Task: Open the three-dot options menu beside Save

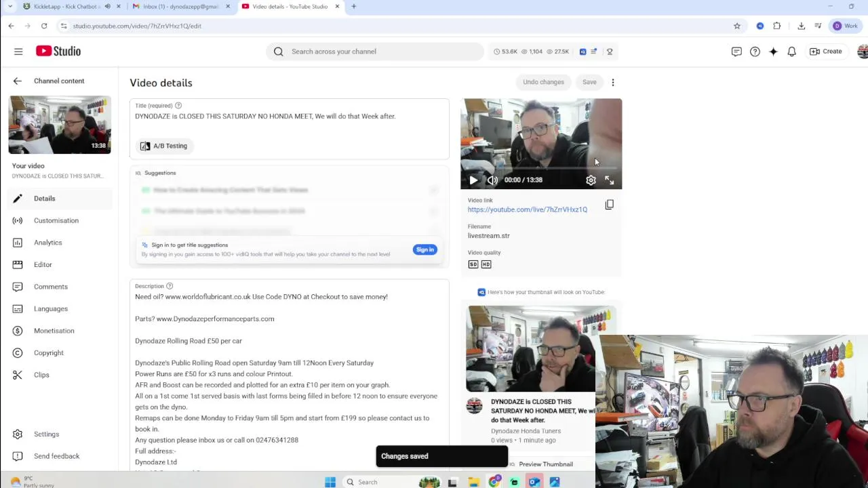Action: click(613, 82)
